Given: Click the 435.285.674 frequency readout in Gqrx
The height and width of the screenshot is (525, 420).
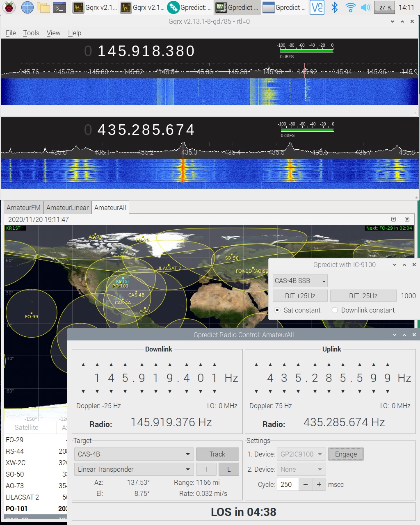Looking at the screenshot, I should tap(146, 130).
